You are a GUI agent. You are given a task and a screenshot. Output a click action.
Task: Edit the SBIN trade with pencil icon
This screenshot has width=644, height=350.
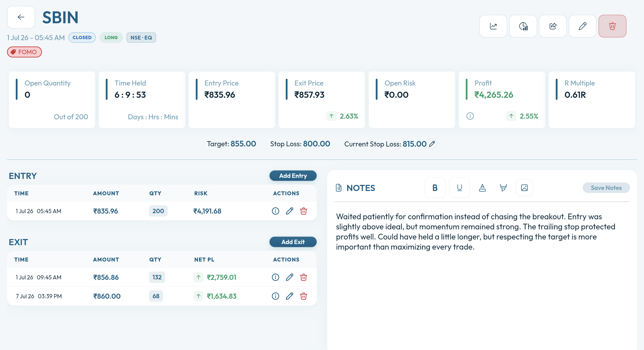click(582, 26)
